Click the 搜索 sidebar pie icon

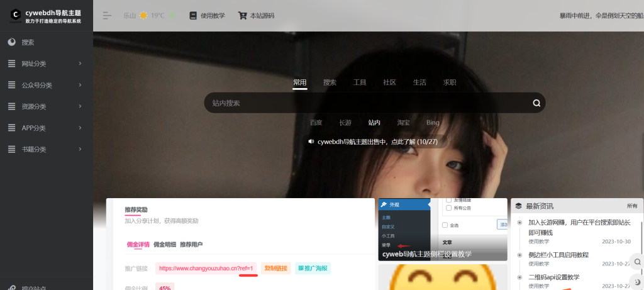point(12,42)
